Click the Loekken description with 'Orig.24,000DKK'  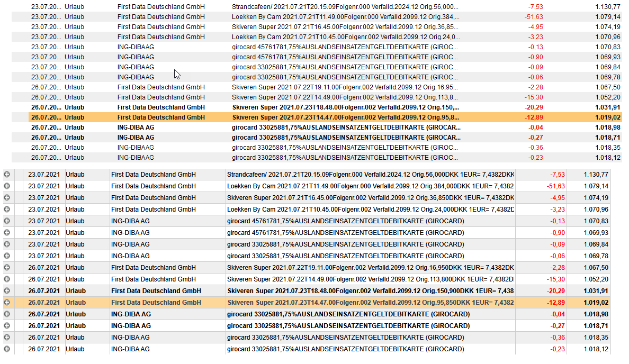point(371,210)
